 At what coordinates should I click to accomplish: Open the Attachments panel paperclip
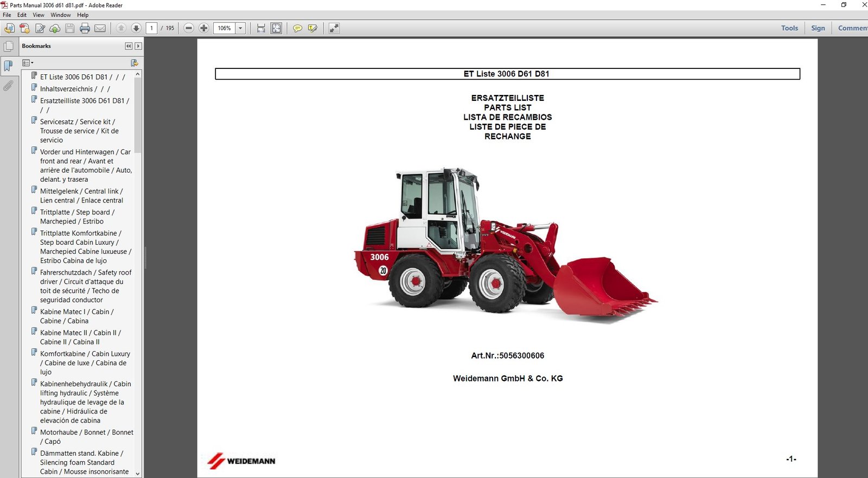[x=8, y=86]
